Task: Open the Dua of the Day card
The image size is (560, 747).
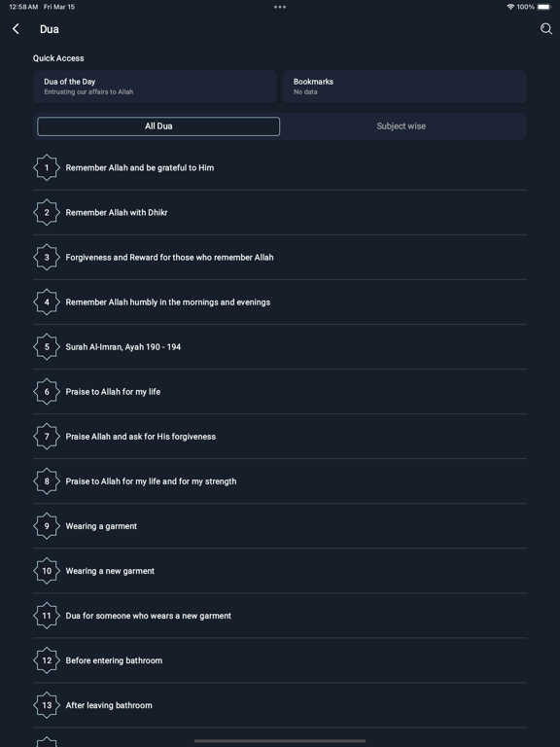Action: (x=156, y=87)
